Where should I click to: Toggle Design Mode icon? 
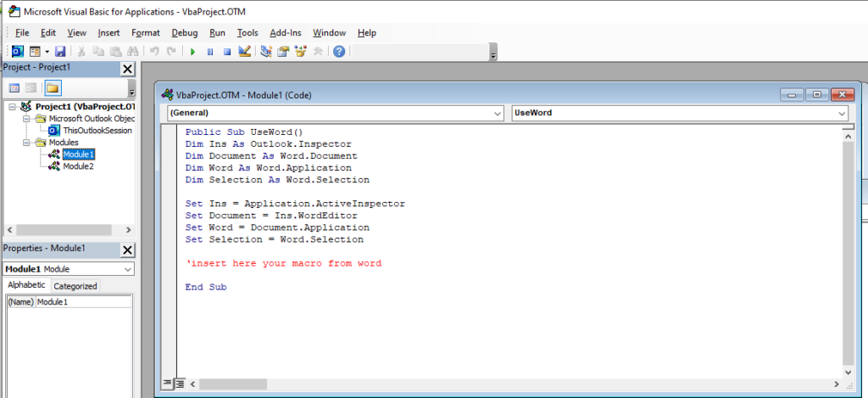tap(244, 52)
